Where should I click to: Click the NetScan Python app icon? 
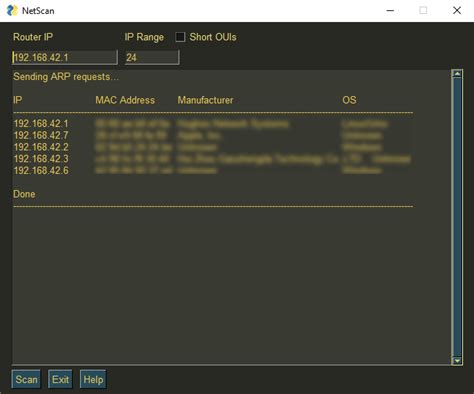coord(12,10)
